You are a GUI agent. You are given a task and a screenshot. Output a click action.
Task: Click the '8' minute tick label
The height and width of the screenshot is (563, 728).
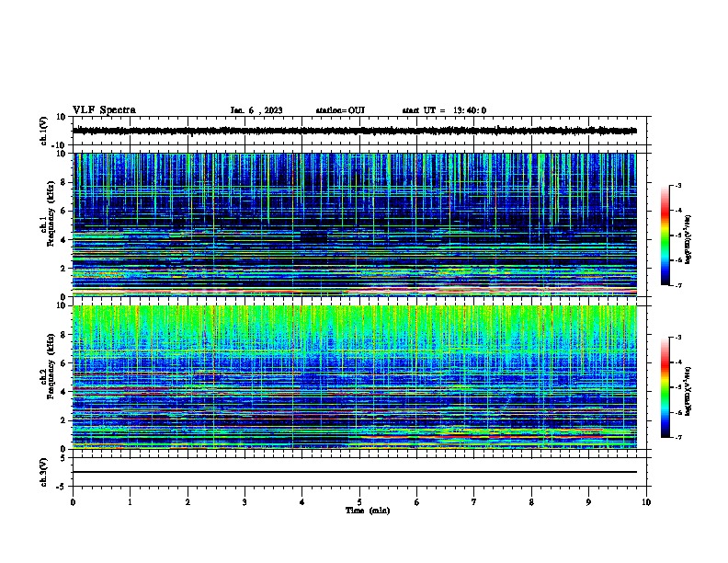tap(531, 502)
